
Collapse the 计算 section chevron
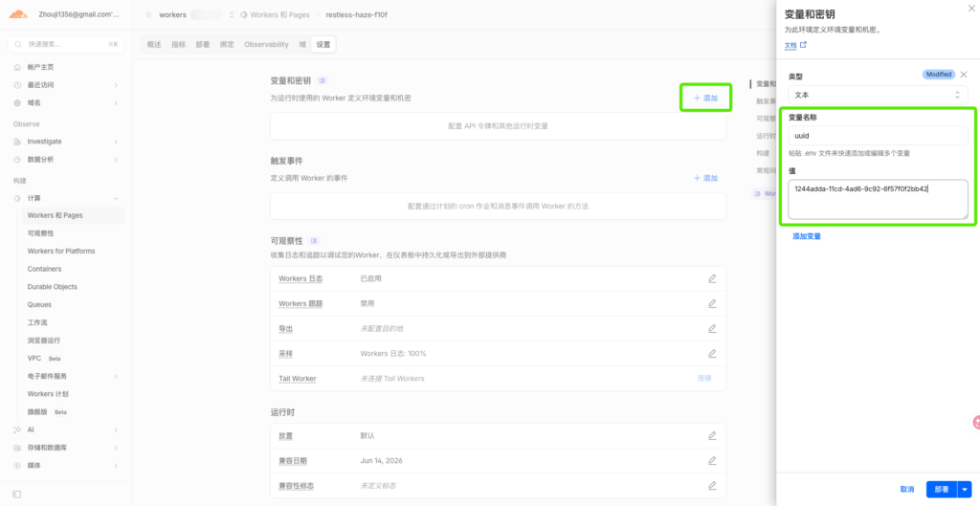(116, 198)
